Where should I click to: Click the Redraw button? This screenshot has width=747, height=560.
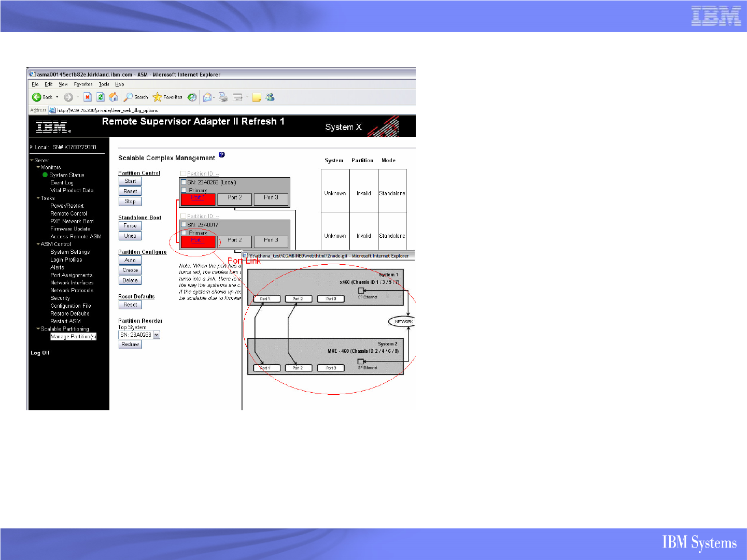tap(130, 344)
